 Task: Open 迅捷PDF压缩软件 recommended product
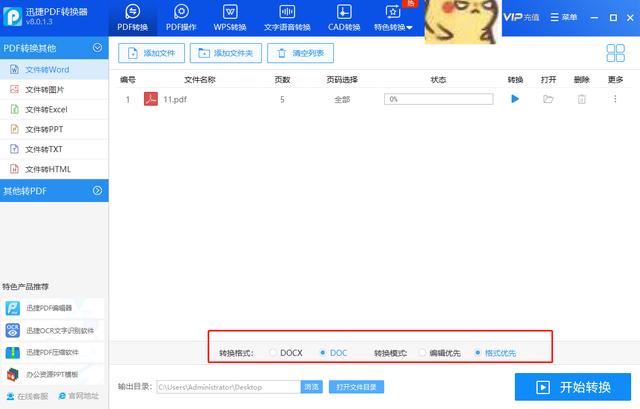tap(52, 352)
